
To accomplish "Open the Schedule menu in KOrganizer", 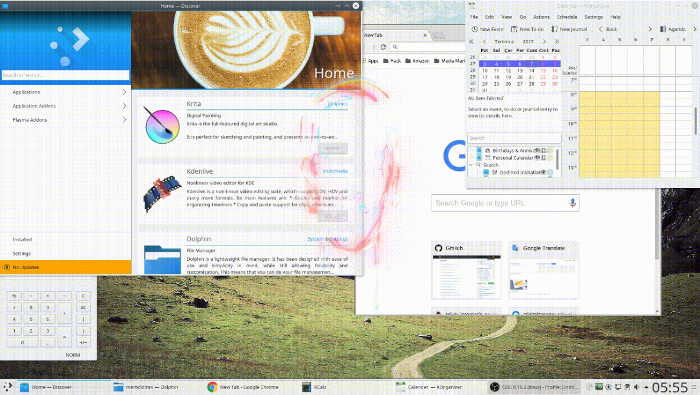I will [567, 17].
